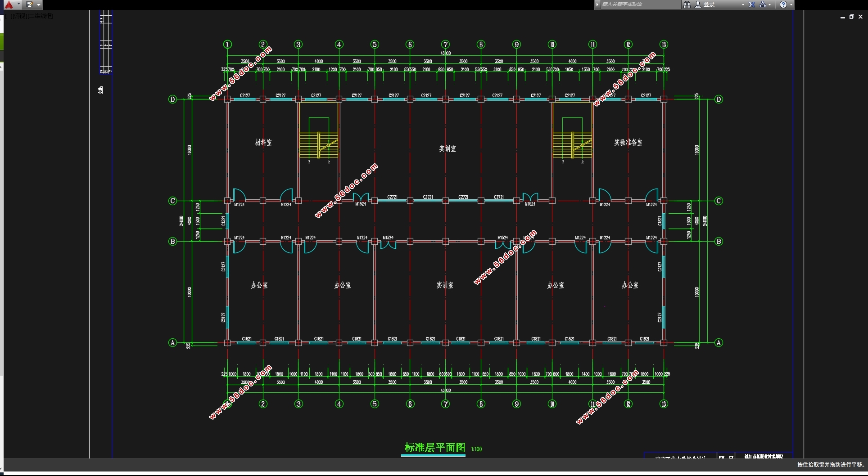Click the 登录 sign-in button

pos(709,4)
